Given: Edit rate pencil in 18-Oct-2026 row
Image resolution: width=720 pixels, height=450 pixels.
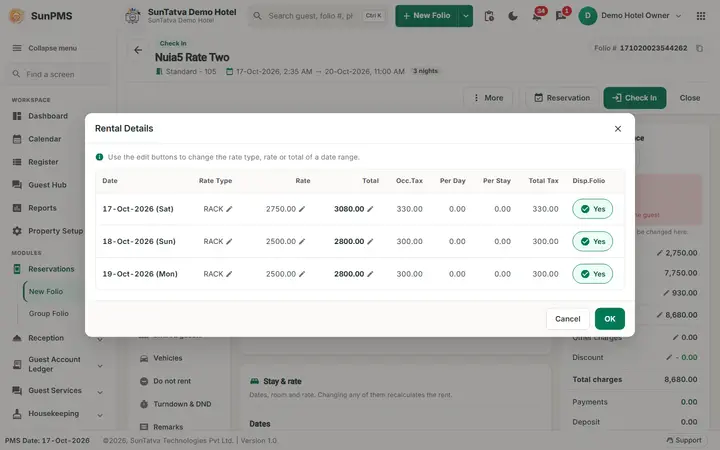Looking at the screenshot, I should (302, 242).
